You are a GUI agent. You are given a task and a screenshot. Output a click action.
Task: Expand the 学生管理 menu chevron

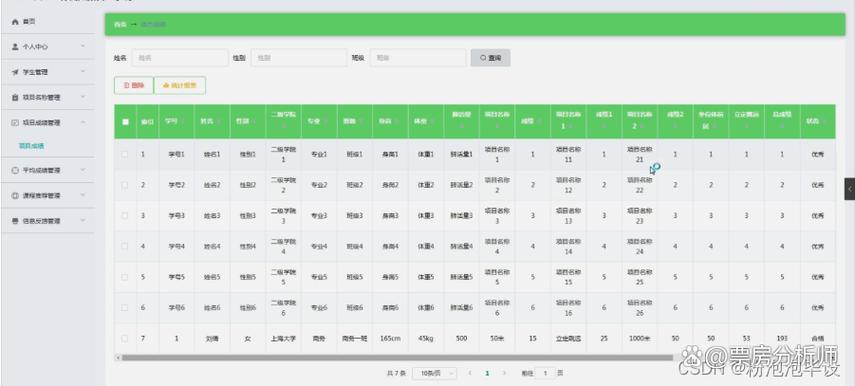pyautogui.click(x=83, y=71)
